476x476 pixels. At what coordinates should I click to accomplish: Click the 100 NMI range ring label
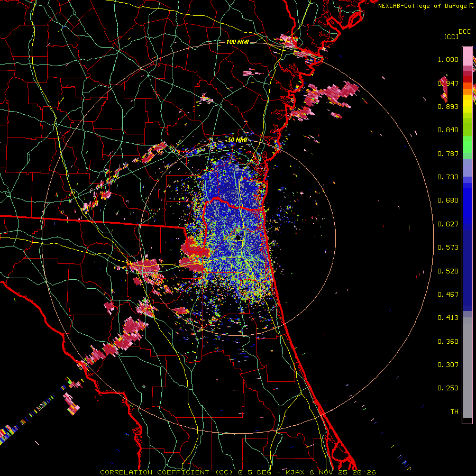point(237,42)
